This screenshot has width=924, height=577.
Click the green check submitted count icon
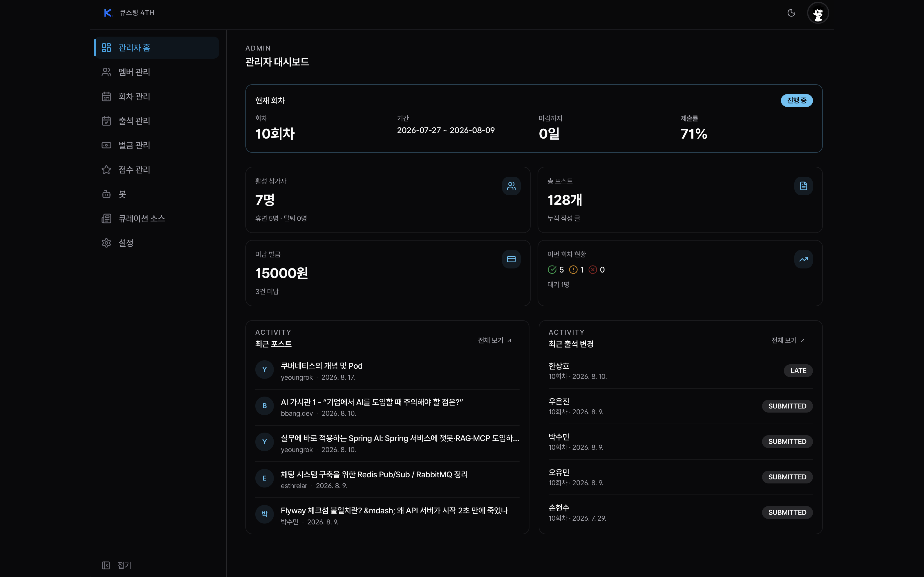point(552,270)
